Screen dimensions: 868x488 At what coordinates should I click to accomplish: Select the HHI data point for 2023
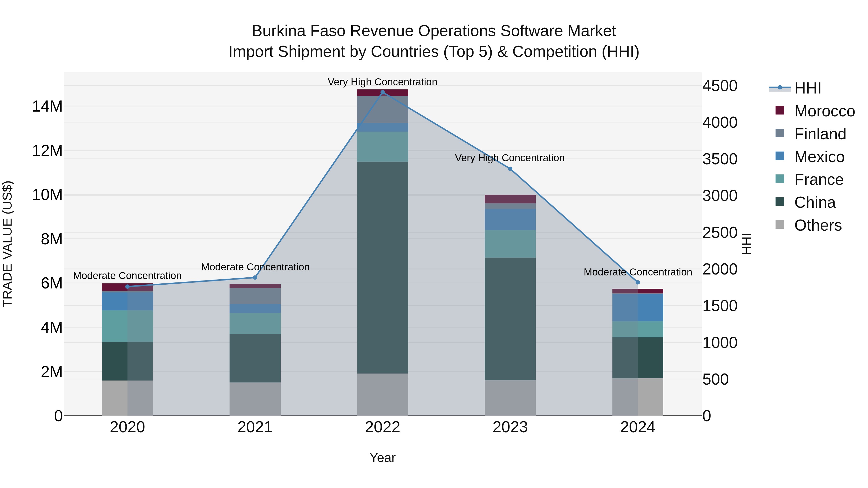tap(510, 169)
